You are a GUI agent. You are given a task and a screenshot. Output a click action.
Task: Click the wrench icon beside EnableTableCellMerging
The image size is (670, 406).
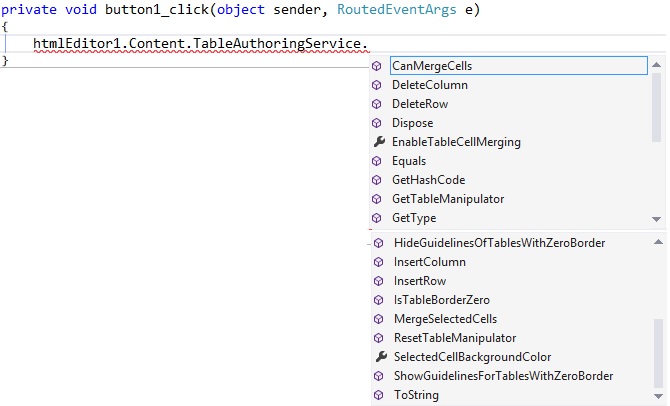click(x=377, y=142)
